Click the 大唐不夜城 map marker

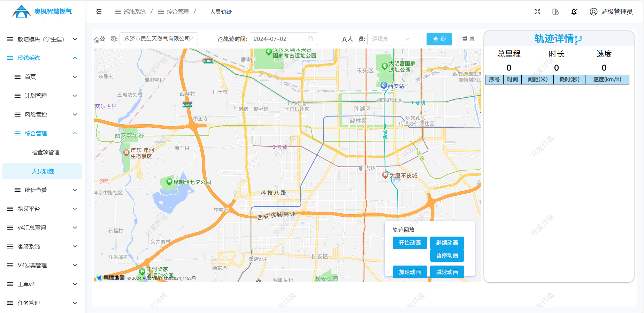[385, 175]
